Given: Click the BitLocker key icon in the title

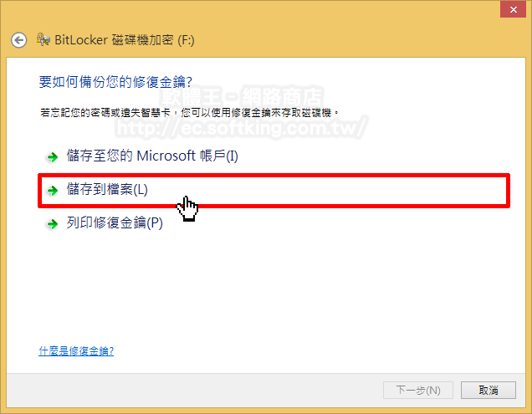Looking at the screenshot, I should click(43, 39).
